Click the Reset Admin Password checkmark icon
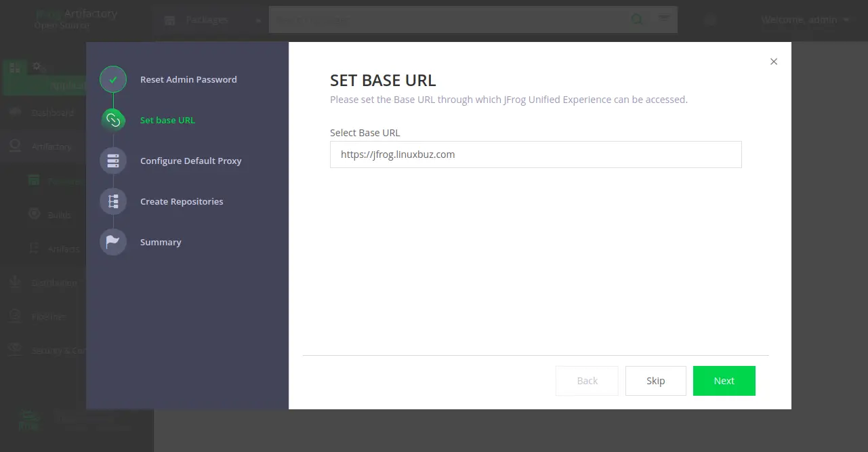This screenshot has height=452, width=868. (x=113, y=79)
